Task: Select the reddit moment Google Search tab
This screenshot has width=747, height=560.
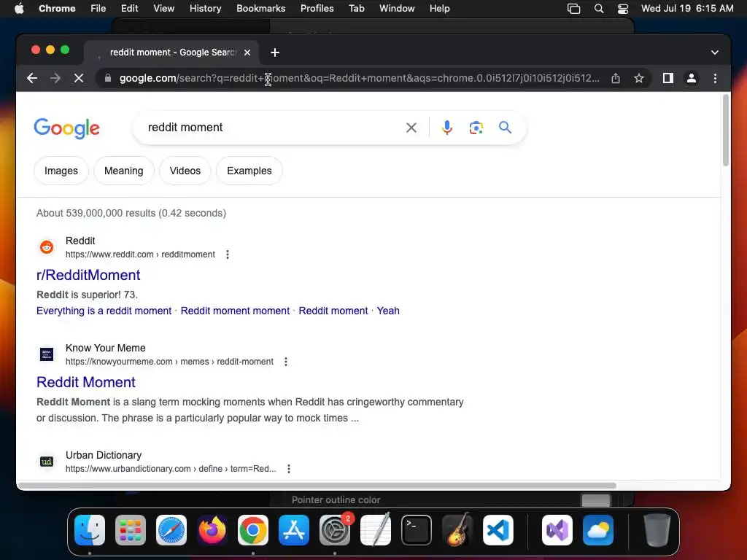Action: [x=171, y=52]
